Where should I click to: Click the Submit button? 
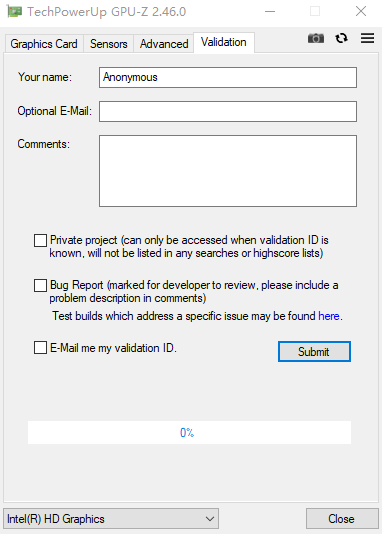point(314,351)
